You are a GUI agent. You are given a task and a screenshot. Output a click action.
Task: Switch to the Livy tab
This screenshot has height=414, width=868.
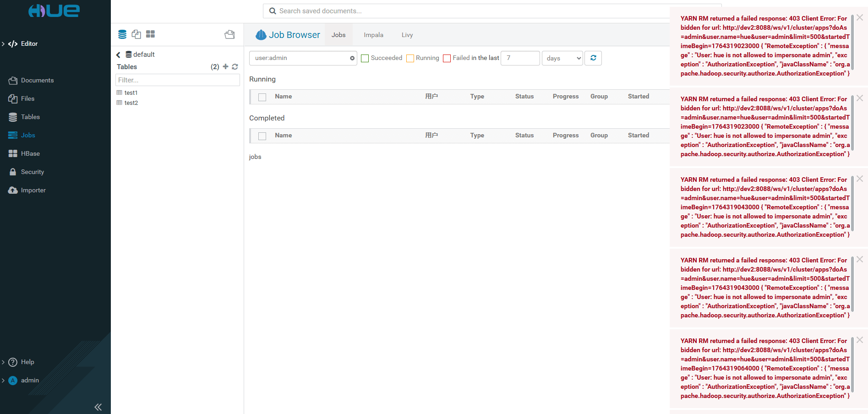click(x=407, y=35)
